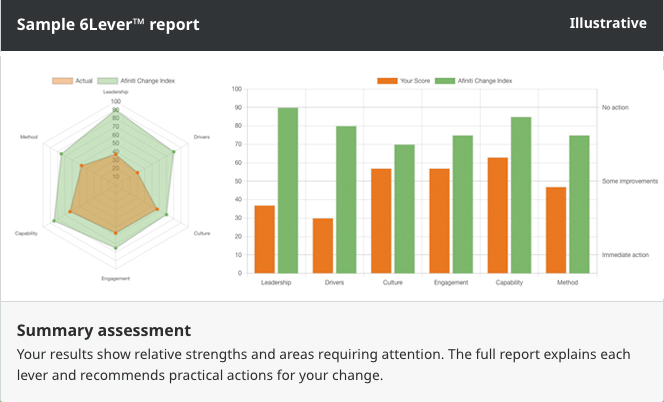The width and height of the screenshot is (664, 402).
Task: Click 'Method' label below the bar chart
Action: (567, 283)
